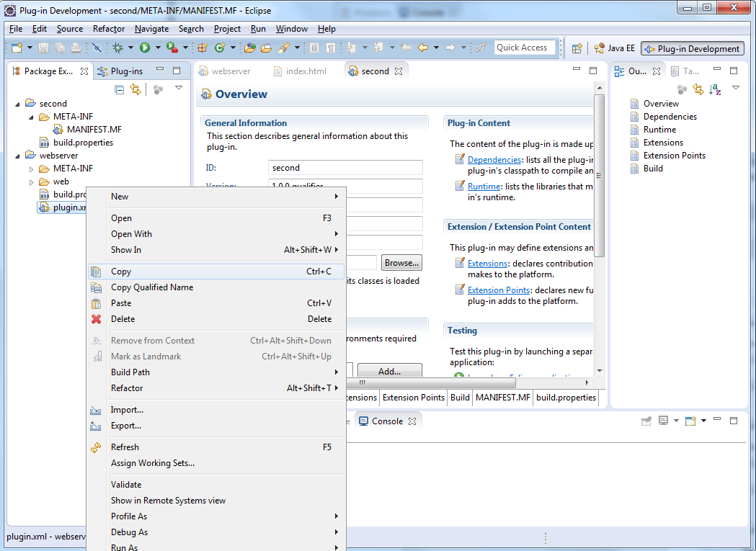The height and width of the screenshot is (551, 756).
Task: Choose Copy from the context menu
Action: point(216,272)
